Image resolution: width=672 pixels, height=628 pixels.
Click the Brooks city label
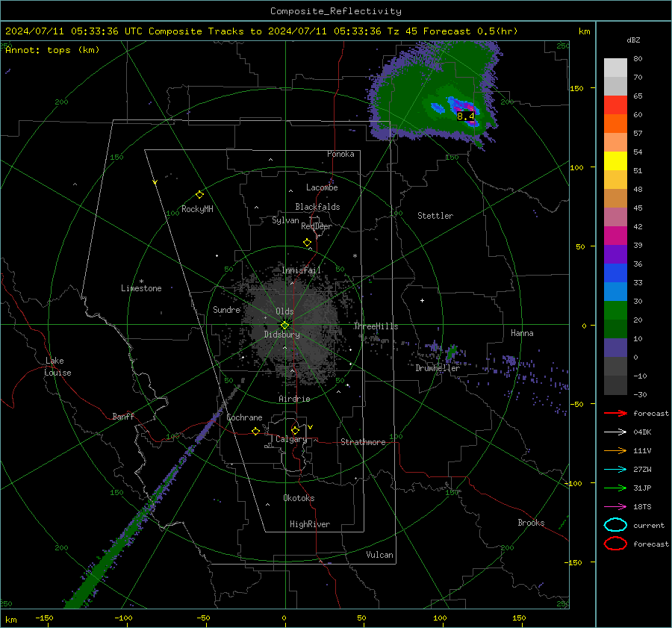click(x=531, y=523)
